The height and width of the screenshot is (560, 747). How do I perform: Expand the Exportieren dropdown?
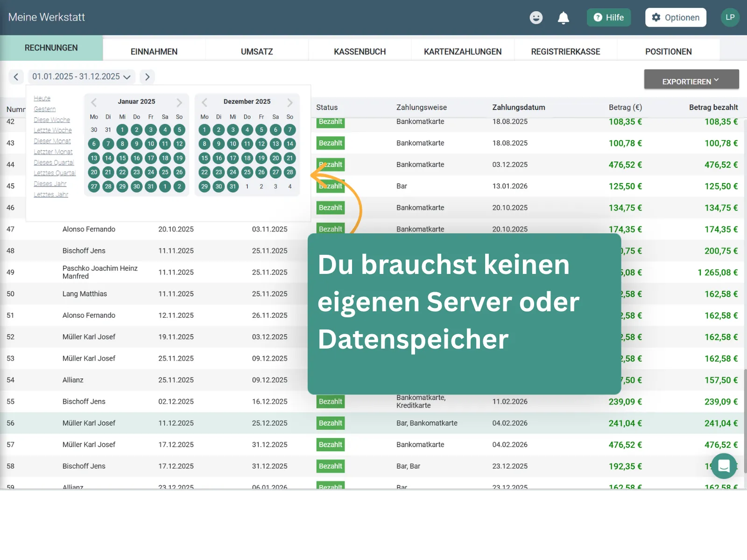coord(691,79)
